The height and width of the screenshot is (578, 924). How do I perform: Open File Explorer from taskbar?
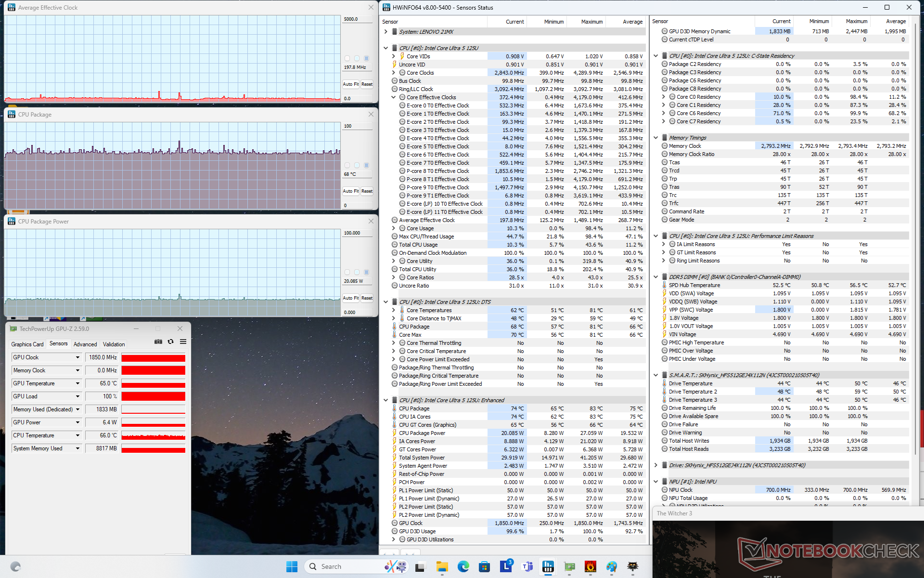tap(442, 566)
